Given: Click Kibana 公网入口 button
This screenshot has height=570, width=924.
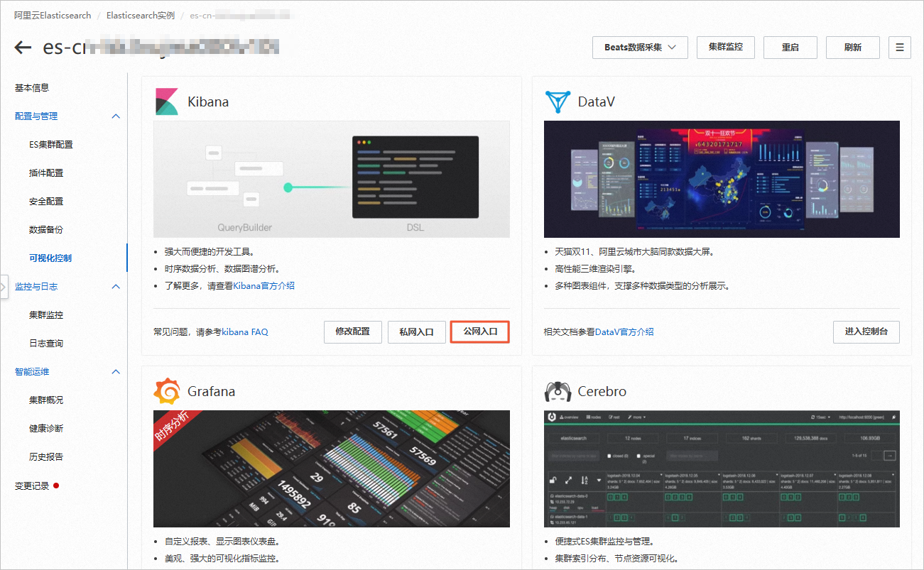Looking at the screenshot, I should point(480,331).
